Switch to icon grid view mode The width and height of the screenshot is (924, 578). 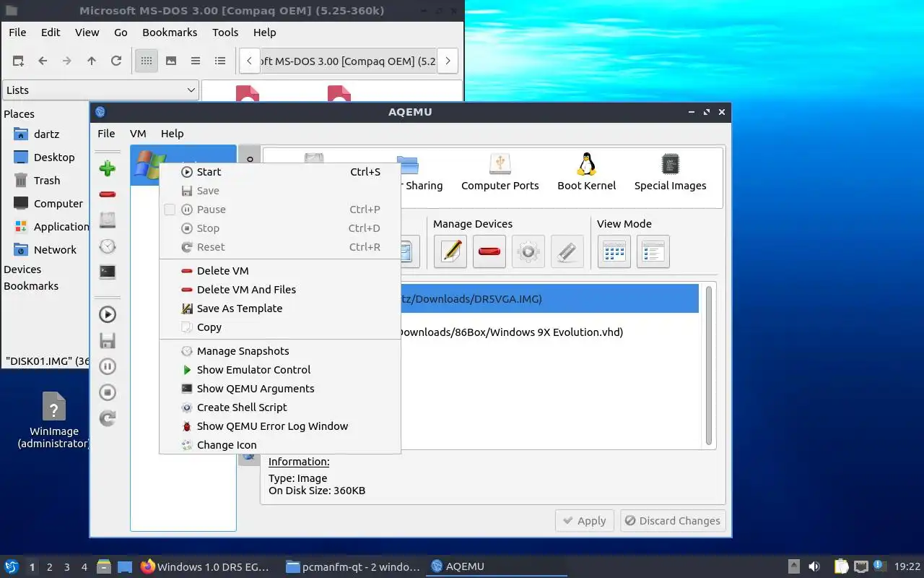coord(614,251)
